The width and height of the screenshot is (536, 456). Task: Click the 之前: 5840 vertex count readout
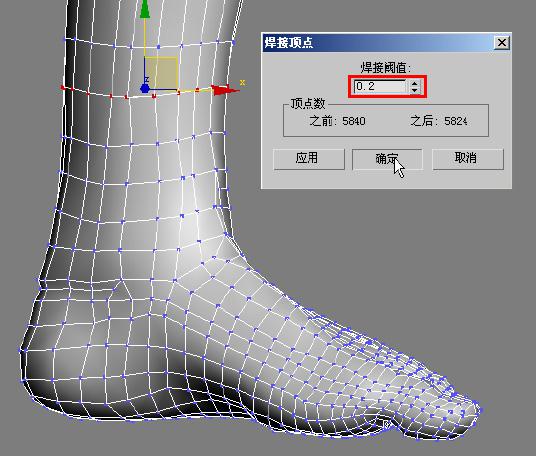pos(337,121)
